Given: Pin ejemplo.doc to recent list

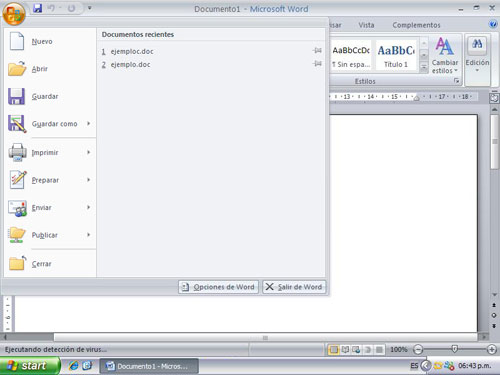Looking at the screenshot, I should [x=317, y=64].
